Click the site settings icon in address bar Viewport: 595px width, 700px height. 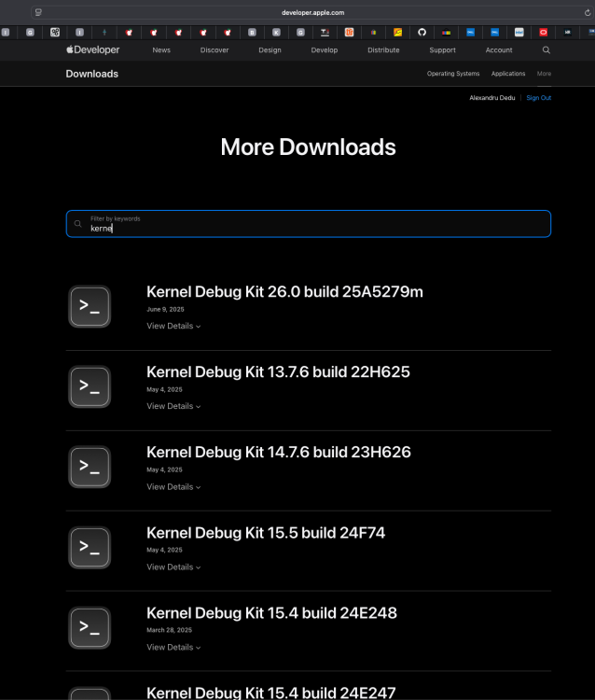coord(38,12)
